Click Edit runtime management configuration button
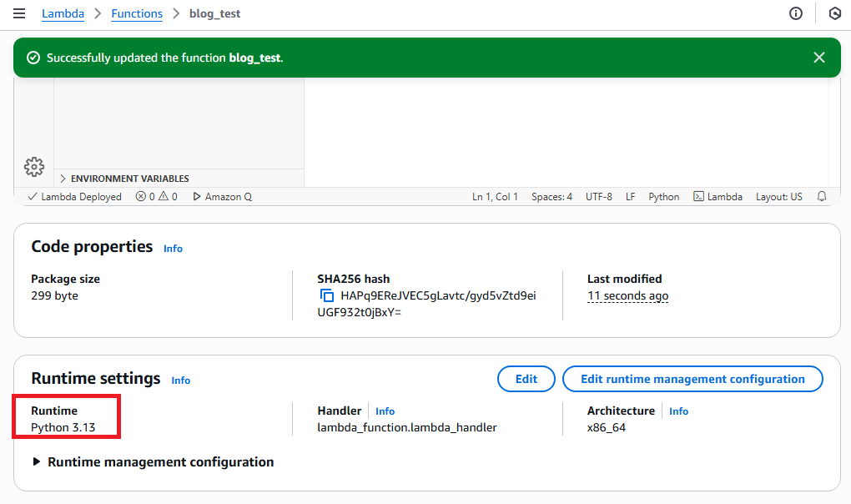 click(x=692, y=379)
